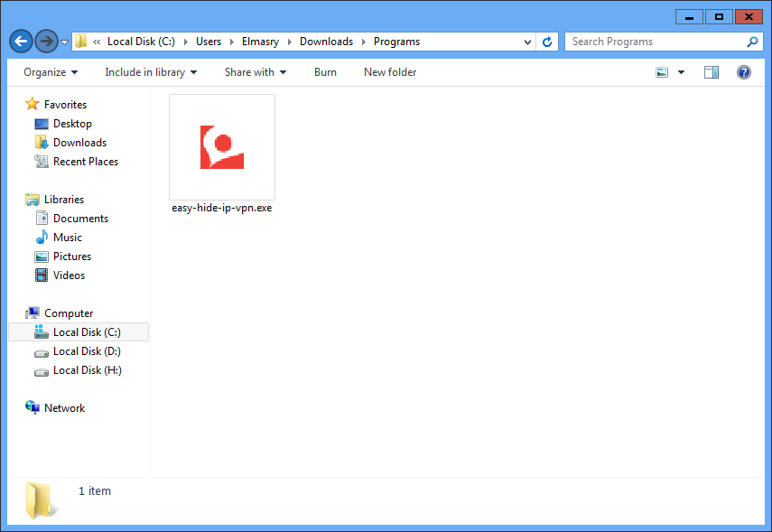This screenshot has width=772, height=532.
Task: Create a New folder
Action: click(x=390, y=72)
